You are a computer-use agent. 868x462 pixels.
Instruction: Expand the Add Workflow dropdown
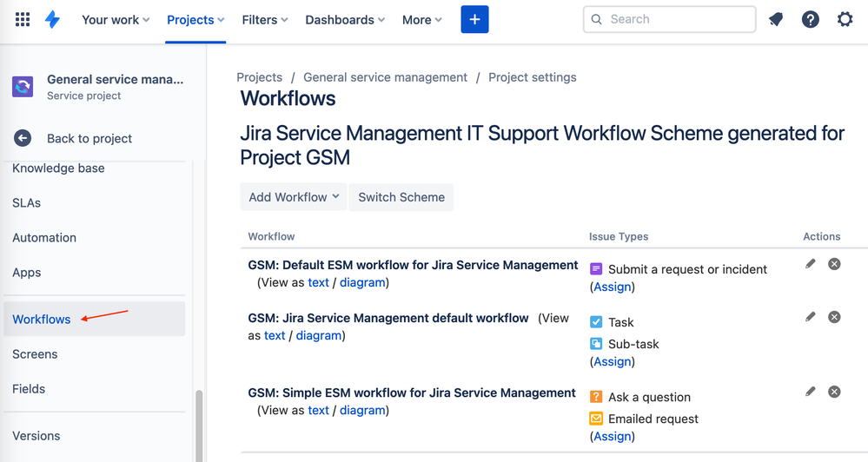coord(294,197)
